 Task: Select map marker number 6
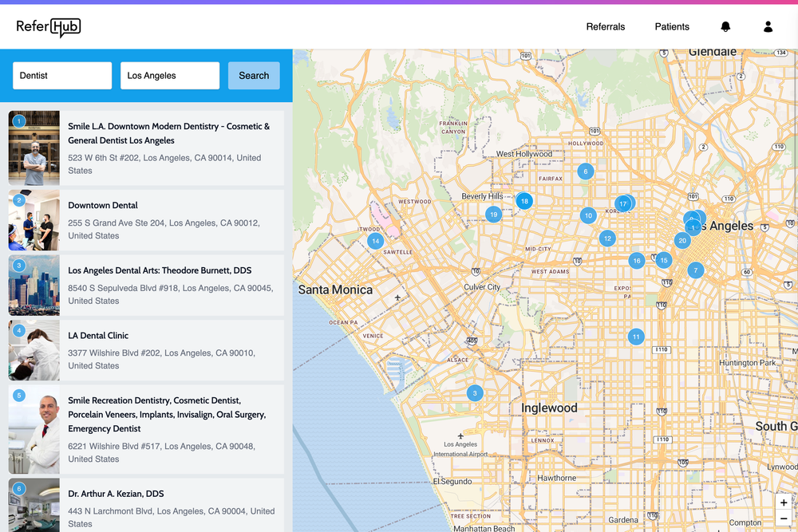pyautogui.click(x=585, y=171)
